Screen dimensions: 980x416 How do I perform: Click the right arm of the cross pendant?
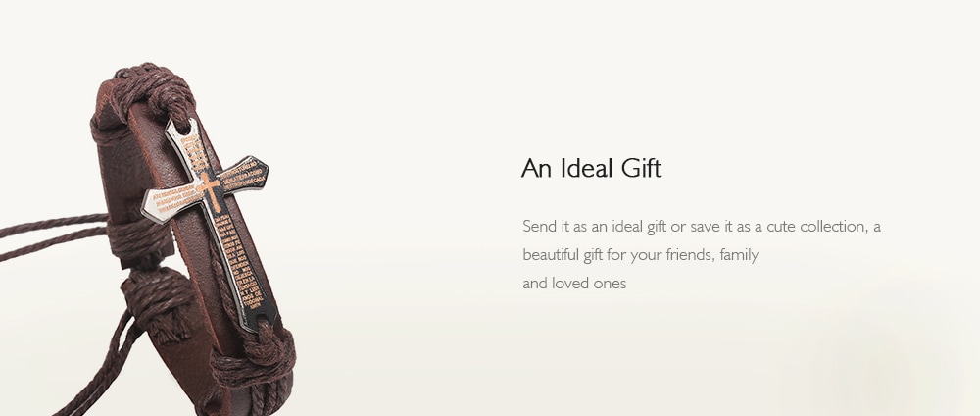point(244,177)
